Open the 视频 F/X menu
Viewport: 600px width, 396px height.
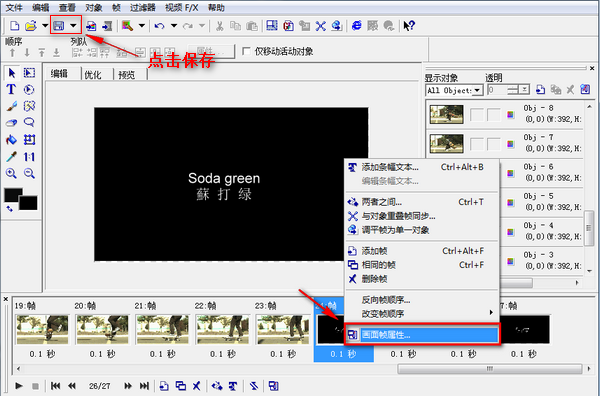click(181, 7)
